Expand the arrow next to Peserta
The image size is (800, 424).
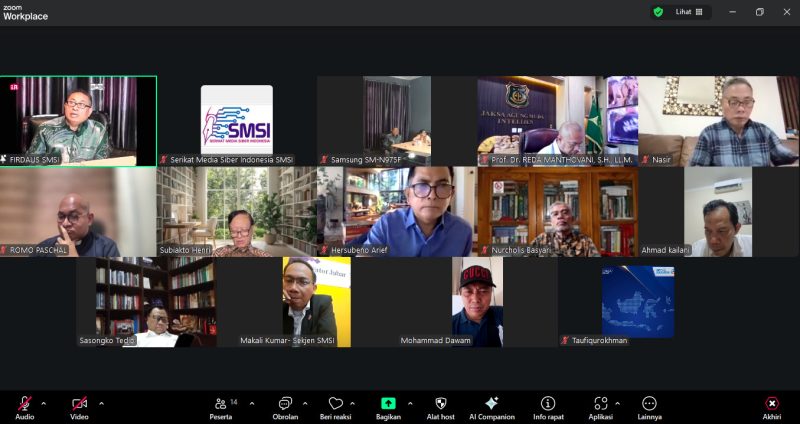(x=252, y=403)
